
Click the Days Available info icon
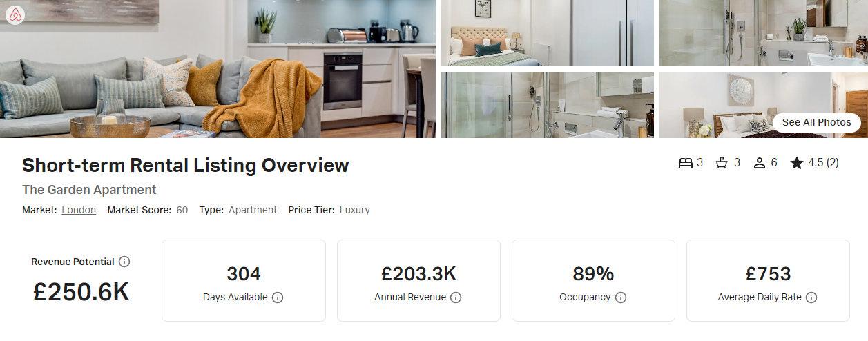[278, 298]
